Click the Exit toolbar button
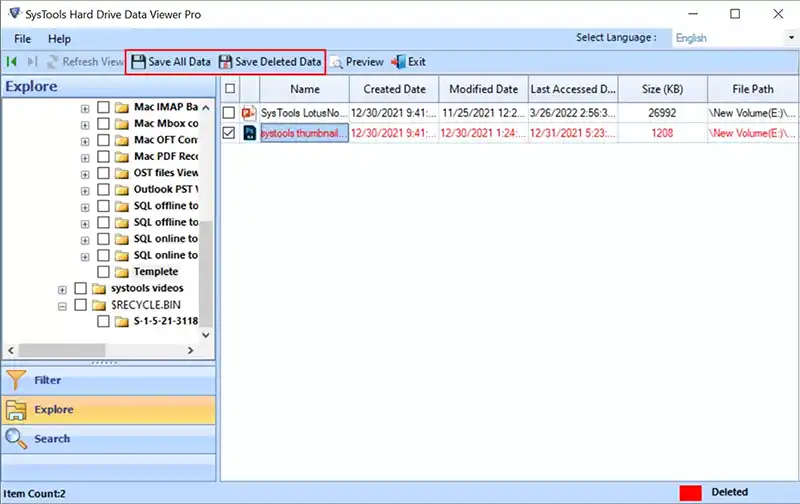This screenshot has width=800, height=504. pyautogui.click(x=408, y=62)
